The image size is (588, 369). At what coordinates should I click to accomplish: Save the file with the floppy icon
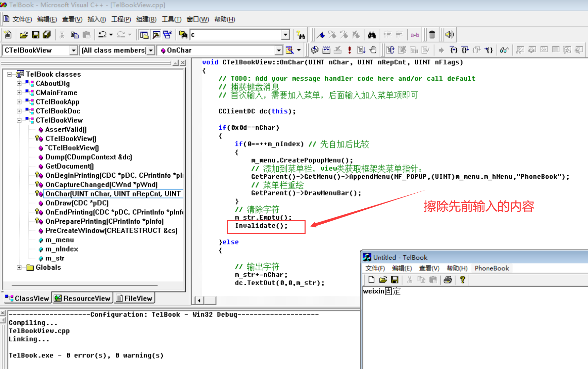click(x=35, y=34)
